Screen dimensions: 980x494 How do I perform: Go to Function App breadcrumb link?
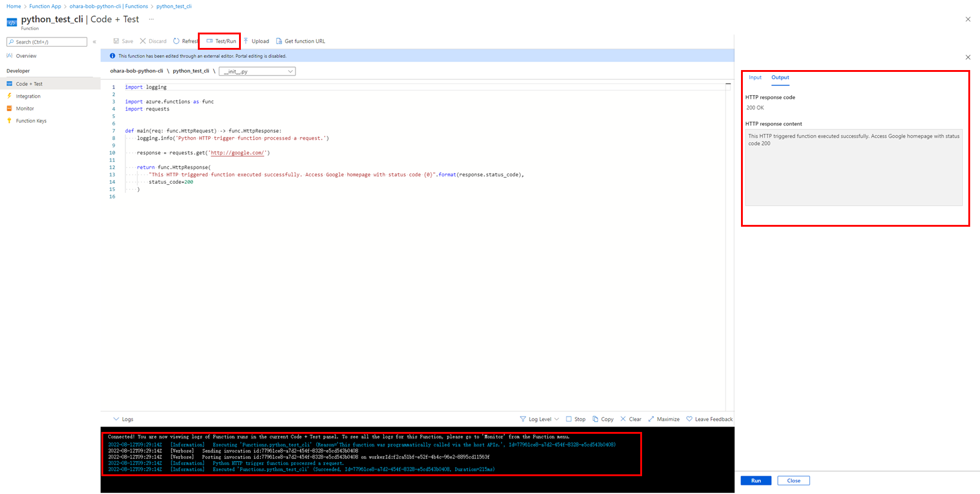point(45,6)
